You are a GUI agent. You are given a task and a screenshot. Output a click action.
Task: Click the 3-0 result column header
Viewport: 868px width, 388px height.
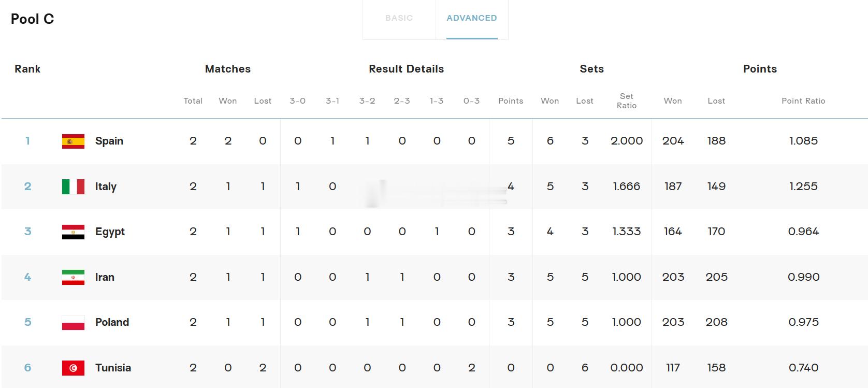(x=297, y=101)
